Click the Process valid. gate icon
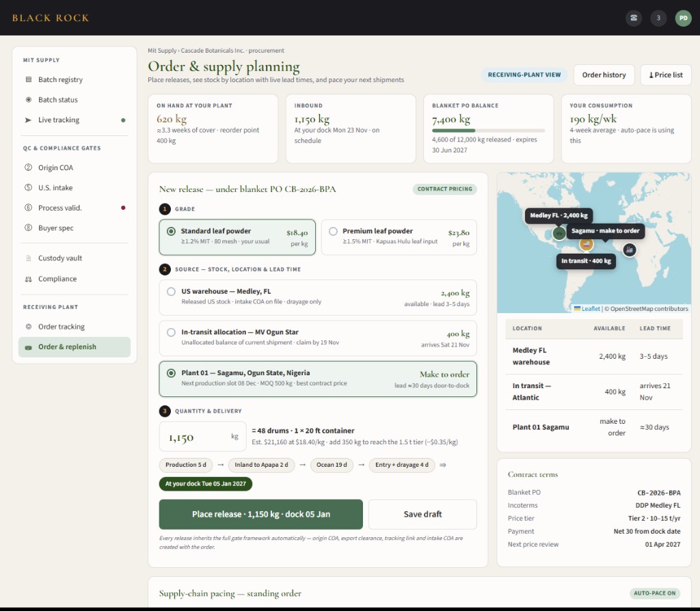Image resolution: width=700 pixels, height=611 pixels. [x=28, y=208]
